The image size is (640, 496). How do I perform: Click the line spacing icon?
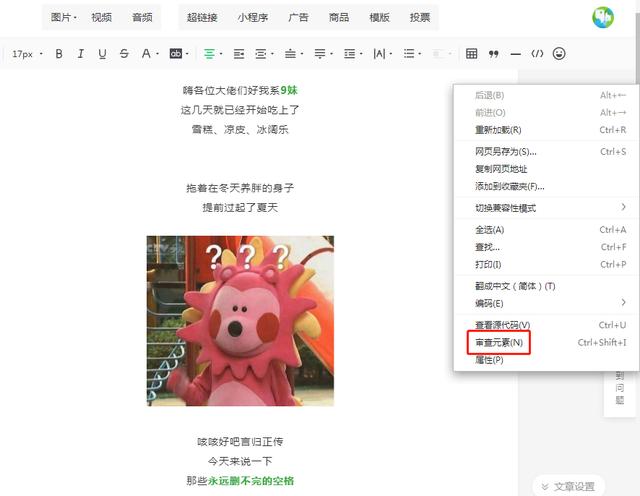pyautogui.click(x=349, y=53)
